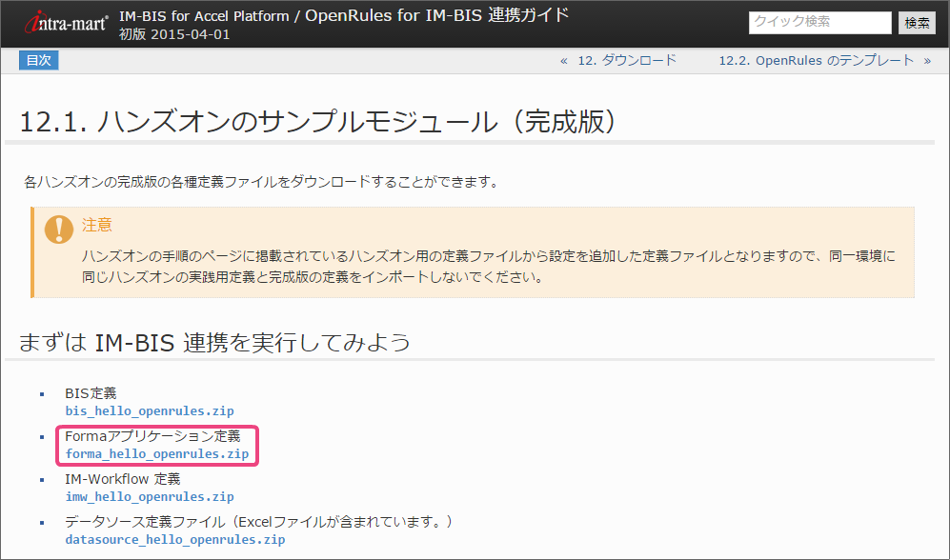Open the 目次 table of contents
Viewport: 950px width, 560px height.
[39, 61]
